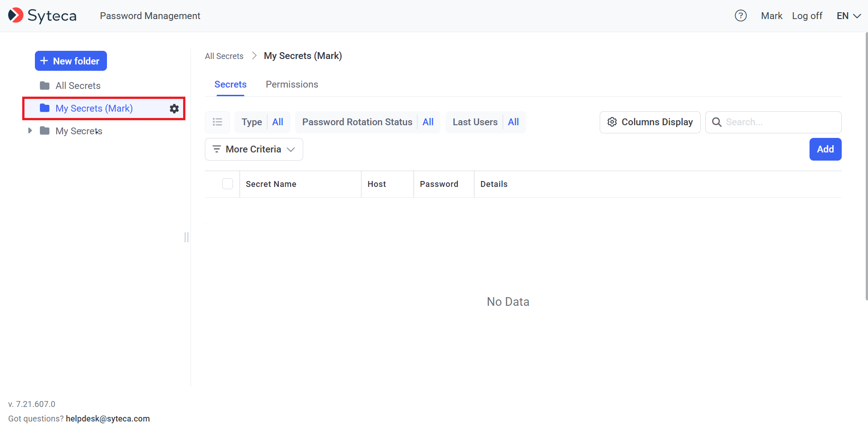Click the Add button
Viewport: 868px width, 431px height.
(x=825, y=149)
